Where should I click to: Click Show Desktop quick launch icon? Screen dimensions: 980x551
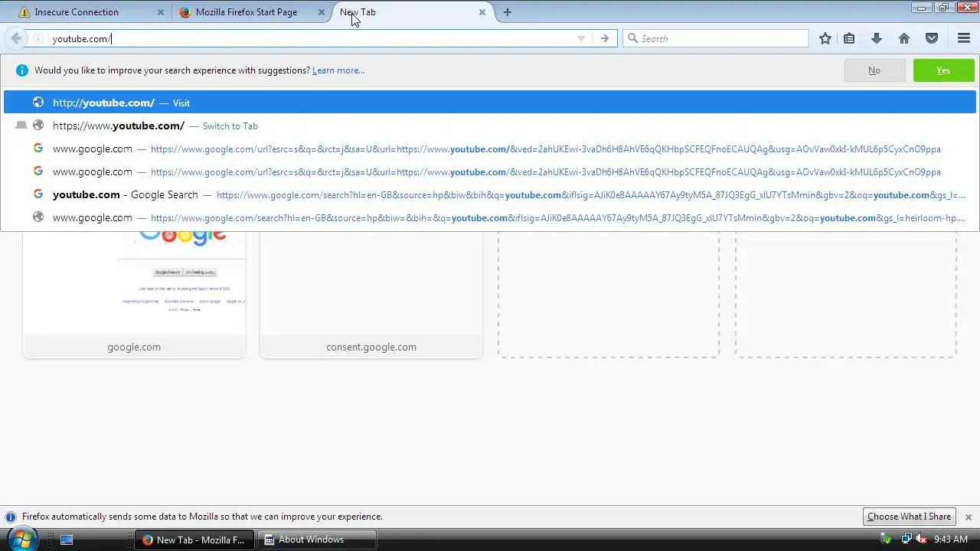click(67, 540)
